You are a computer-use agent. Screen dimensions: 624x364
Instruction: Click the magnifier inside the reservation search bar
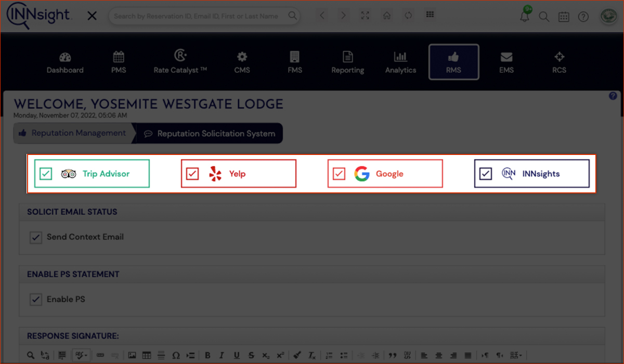click(x=293, y=16)
